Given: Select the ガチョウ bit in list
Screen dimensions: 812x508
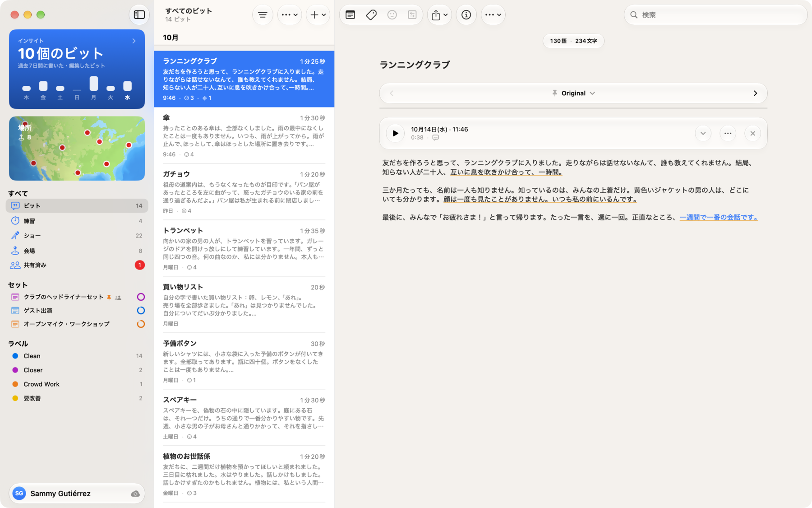Looking at the screenshot, I should (244, 192).
